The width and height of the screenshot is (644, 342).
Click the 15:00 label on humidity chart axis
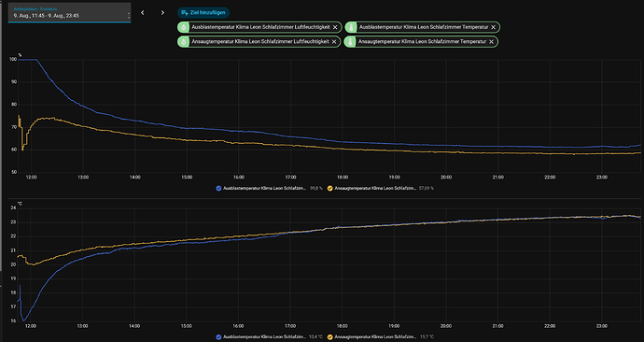[187, 178]
